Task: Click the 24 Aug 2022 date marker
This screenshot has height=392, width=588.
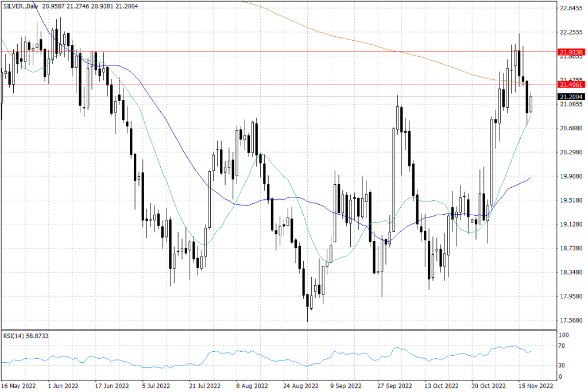Action: coord(303,385)
